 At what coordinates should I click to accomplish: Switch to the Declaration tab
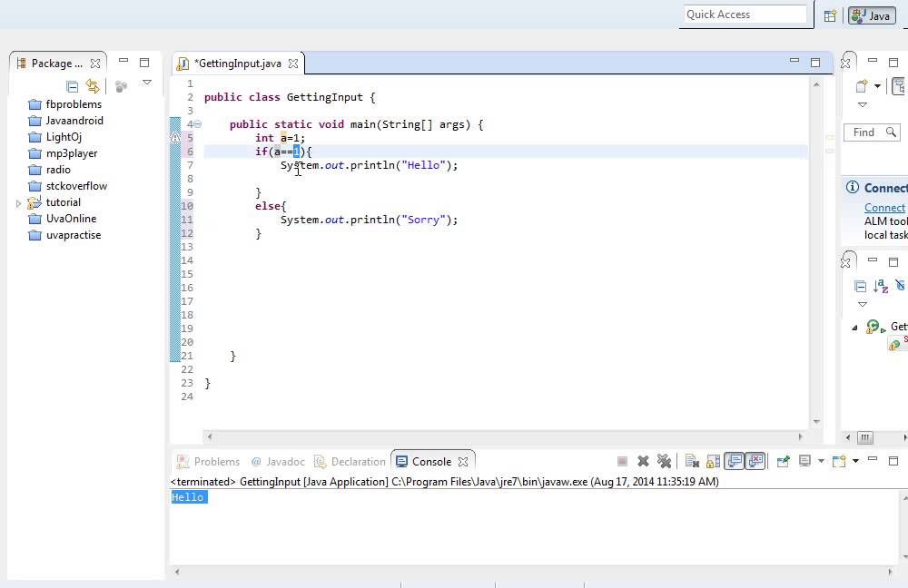[350, 461]
